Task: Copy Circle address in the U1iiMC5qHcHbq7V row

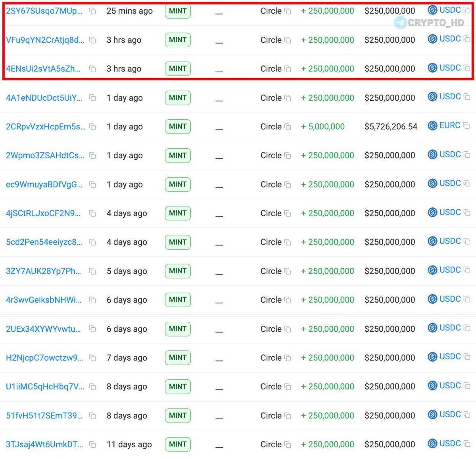Action: click(288, 387)
